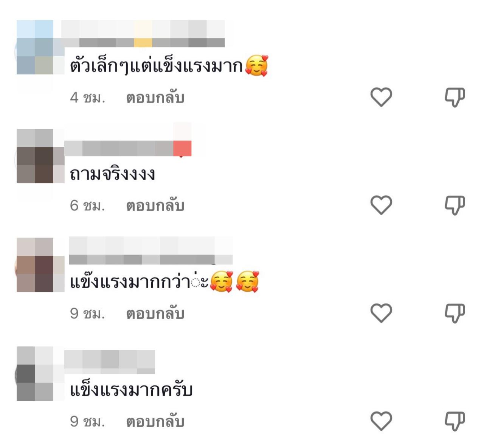Tap heart on 'ถามจริงงงง' comment
484x448 pixels.
tap(381, 205)
